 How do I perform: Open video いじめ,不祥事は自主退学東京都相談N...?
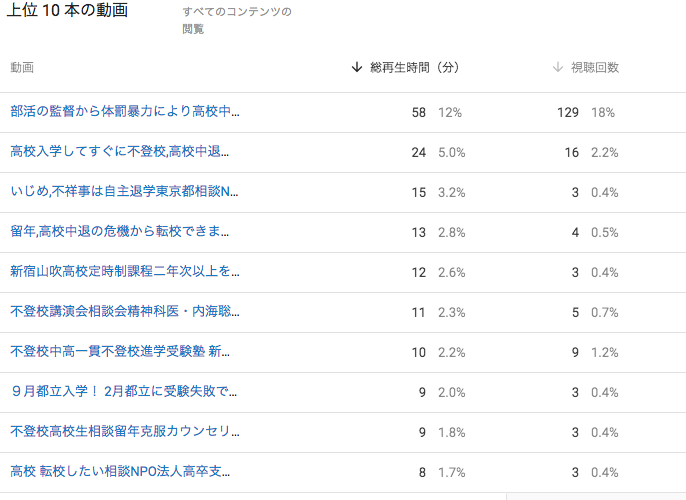[125, 191]
